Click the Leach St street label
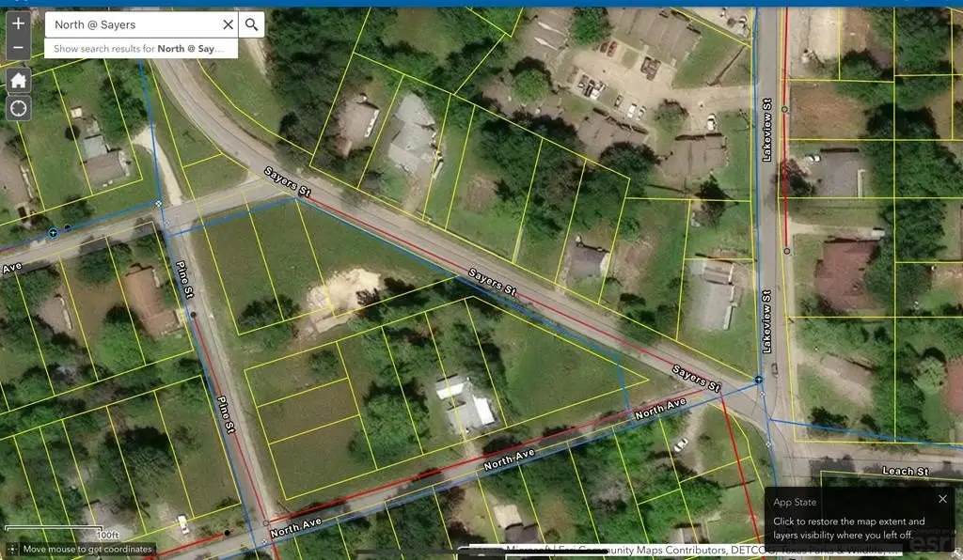 pos(906,470)
